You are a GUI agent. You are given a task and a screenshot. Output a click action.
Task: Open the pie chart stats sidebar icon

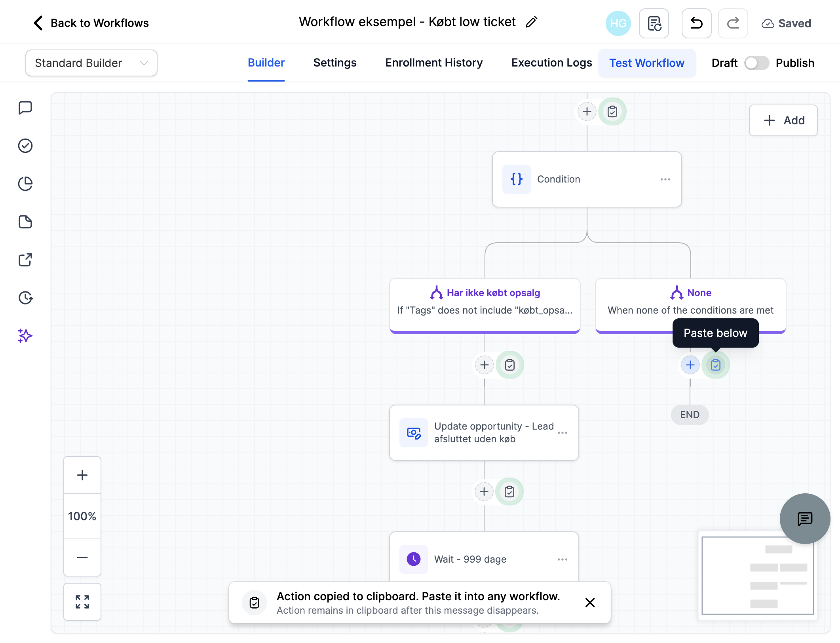point(25,184)
